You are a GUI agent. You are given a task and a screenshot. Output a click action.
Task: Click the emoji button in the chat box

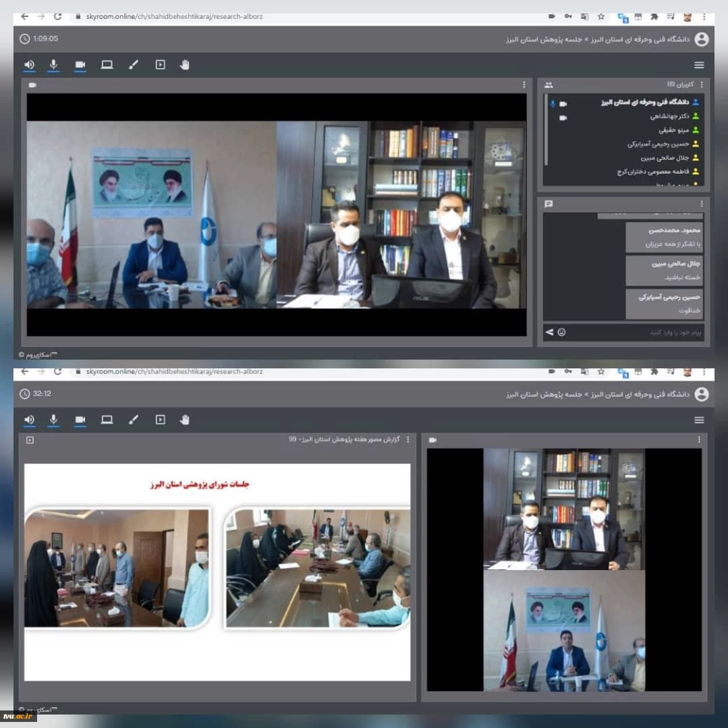[x=561, y=332]
